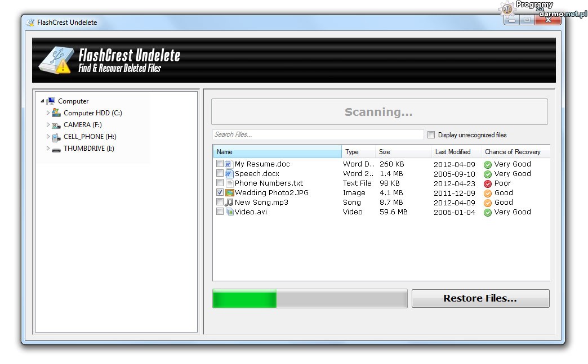The image size is (588, 364).
Task: Click the CAMERA (F:) drive icon
Action: [x=56, y=125]
